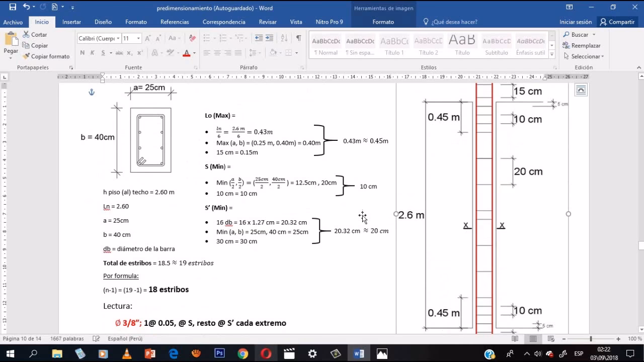Open the Nitro Pro 9 tab
This screenshot has width=644, height=362.
tap(329, 22)
